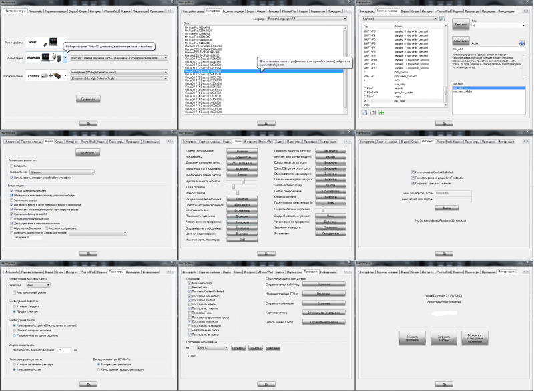Viewport: 534px width, 392px height.
Task: Open the 'Кодеки' tab in the Video window
Action: point(102,142)
